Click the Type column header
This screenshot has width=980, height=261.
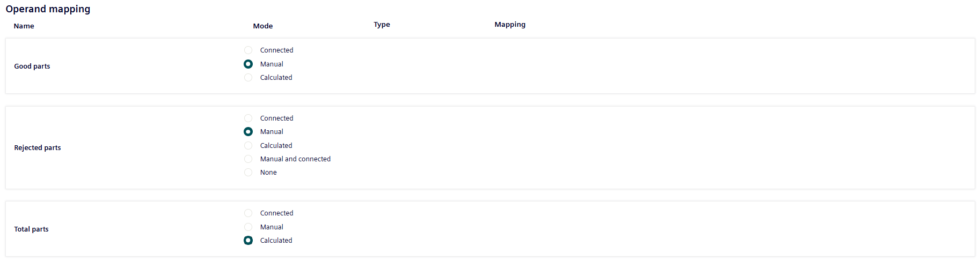[x=382, y=25]
